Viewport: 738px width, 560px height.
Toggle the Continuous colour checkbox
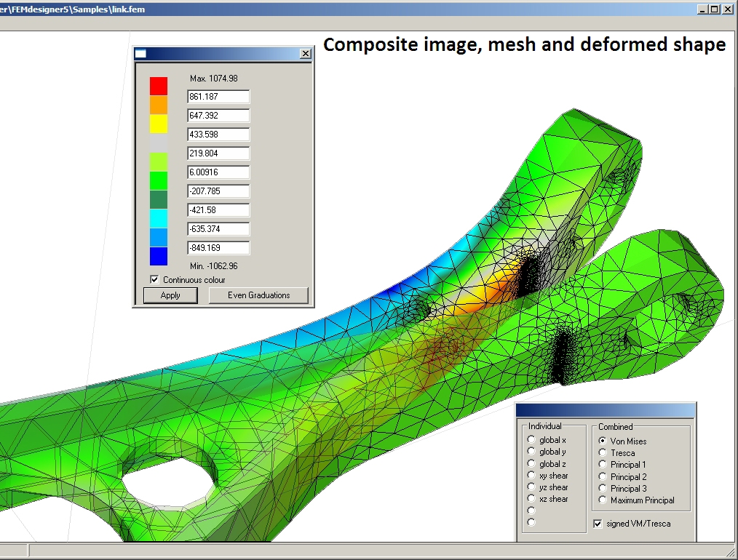(154, 280)
